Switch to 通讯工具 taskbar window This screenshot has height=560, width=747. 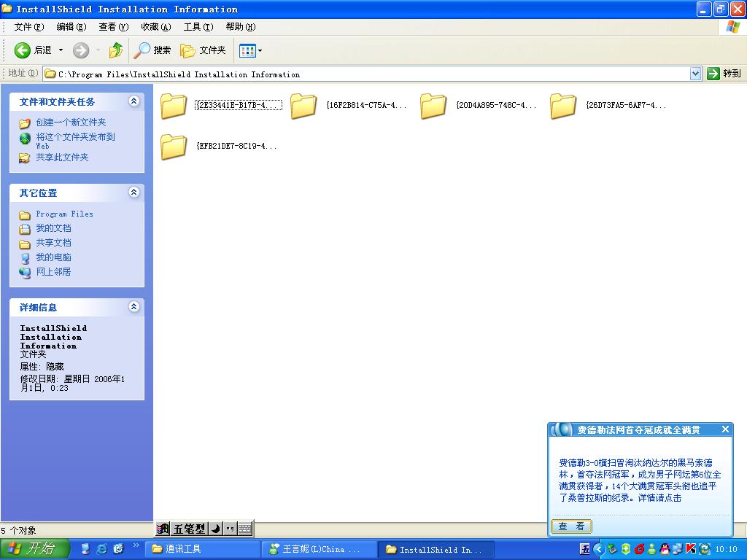pyautogui.click(x=203, y=550)
